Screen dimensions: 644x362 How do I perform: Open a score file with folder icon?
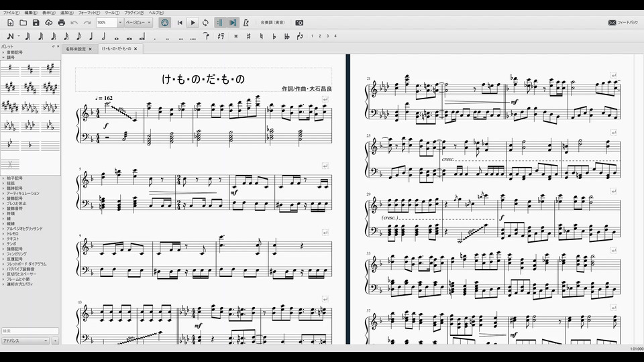coord(23,23)
